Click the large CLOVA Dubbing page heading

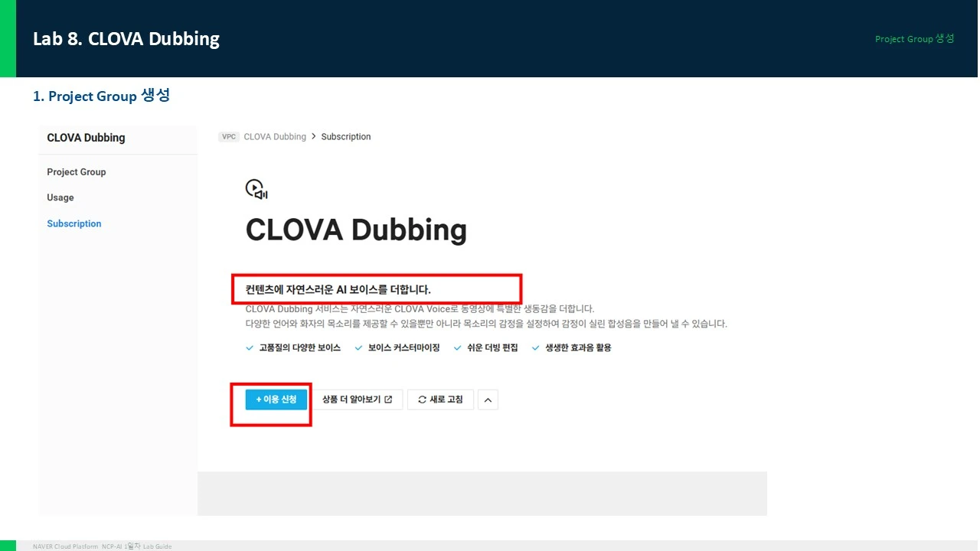pos(356,230)
